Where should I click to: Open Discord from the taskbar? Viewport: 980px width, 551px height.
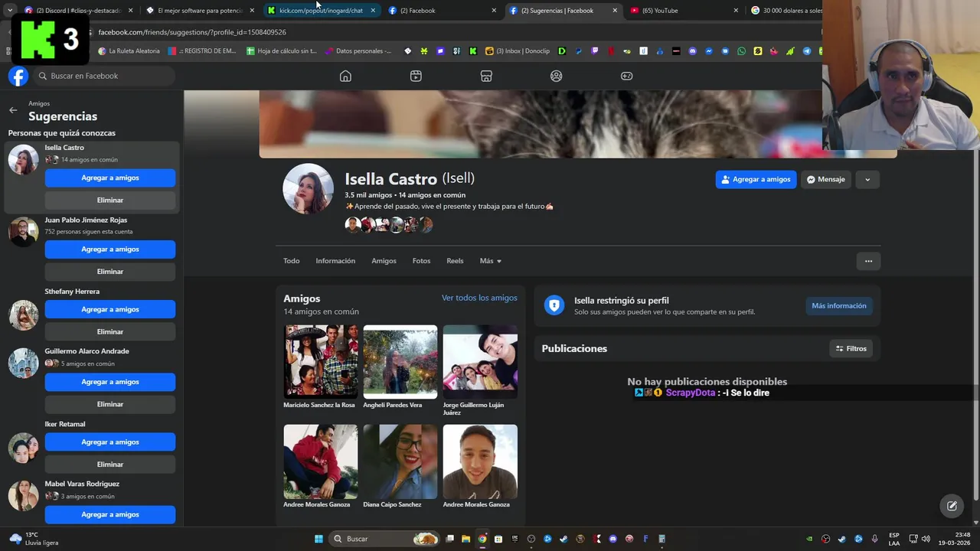[612, 539]
